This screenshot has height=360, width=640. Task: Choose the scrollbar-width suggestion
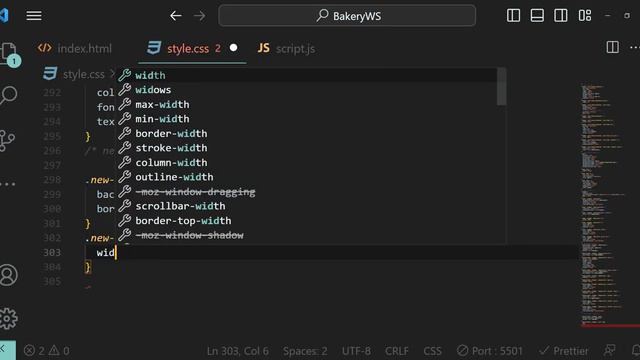(307, 206)
